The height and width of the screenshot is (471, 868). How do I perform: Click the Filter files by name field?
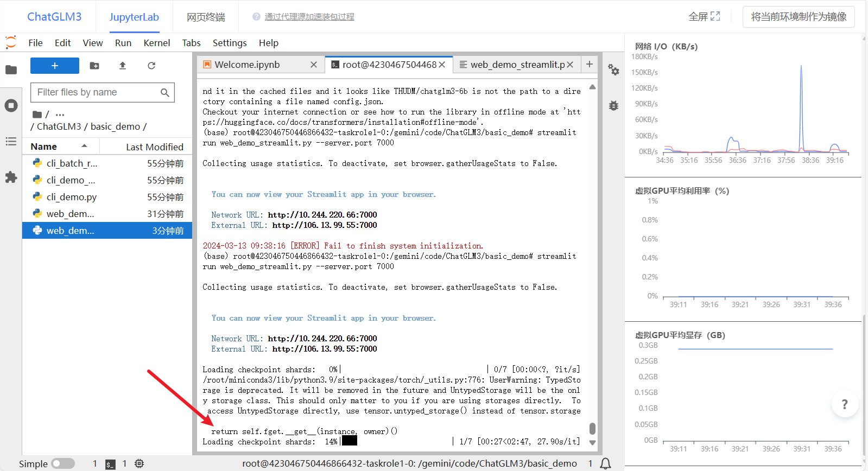pos(97,92)
